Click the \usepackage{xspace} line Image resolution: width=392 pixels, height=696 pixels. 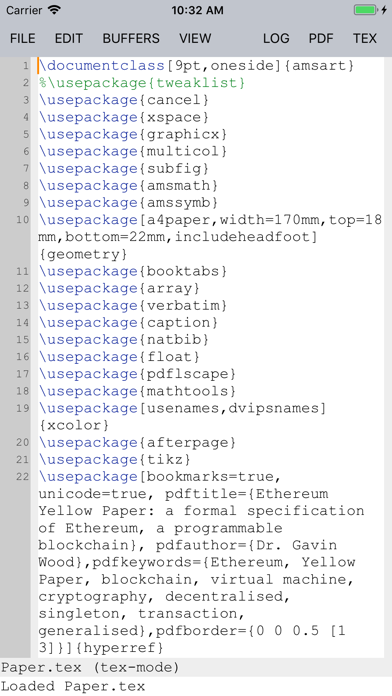click(x=124, y=117)
